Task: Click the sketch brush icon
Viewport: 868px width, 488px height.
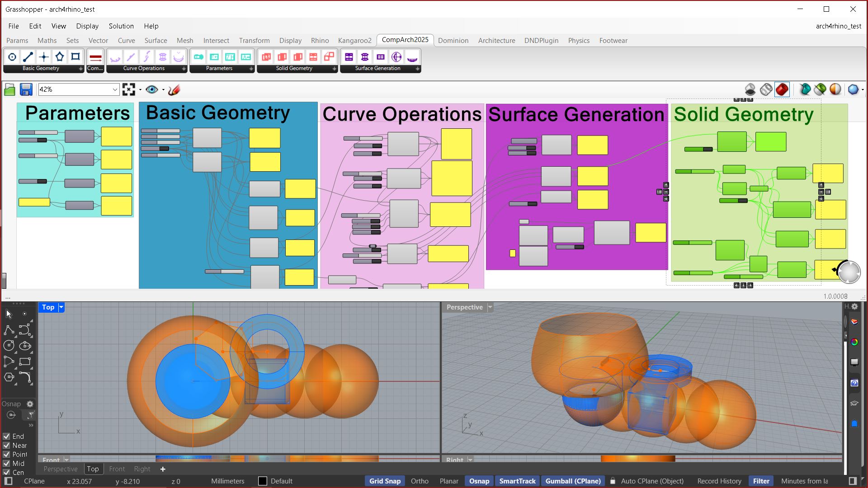Action: pyautogui.click(x=174, y=89)
